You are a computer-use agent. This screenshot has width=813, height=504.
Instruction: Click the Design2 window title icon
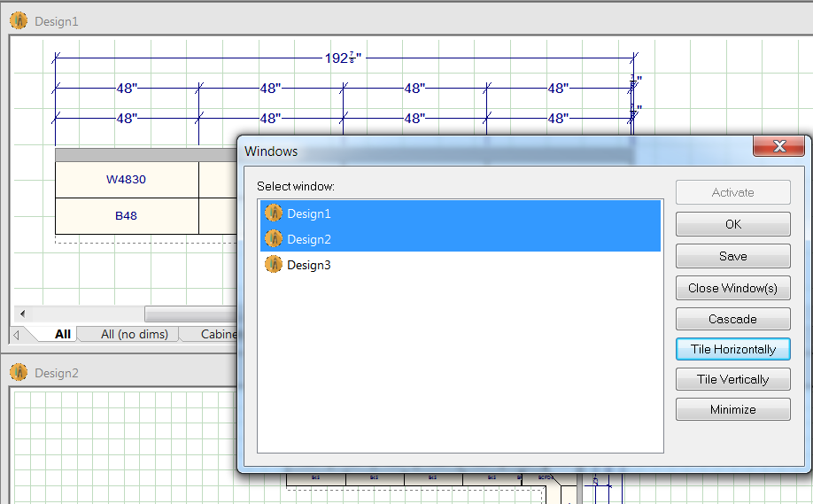click(x=19, y=372)
